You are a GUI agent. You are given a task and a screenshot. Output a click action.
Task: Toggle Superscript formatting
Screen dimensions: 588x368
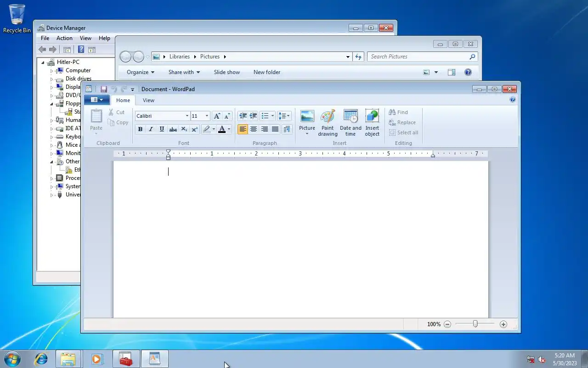[x=195, y=129]
